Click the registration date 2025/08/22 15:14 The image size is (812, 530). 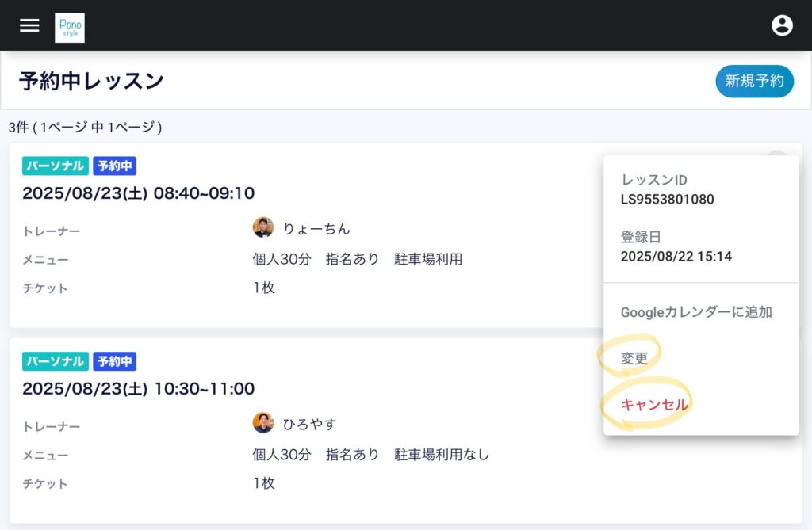click(676, 257)
